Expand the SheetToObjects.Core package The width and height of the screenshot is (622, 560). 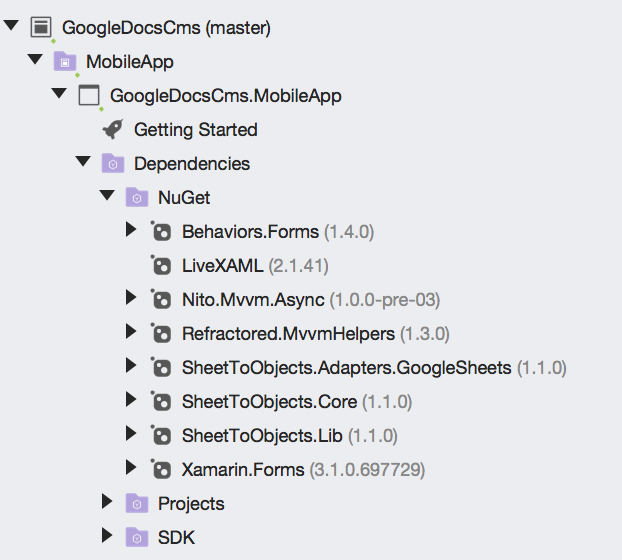pos(131,399)
